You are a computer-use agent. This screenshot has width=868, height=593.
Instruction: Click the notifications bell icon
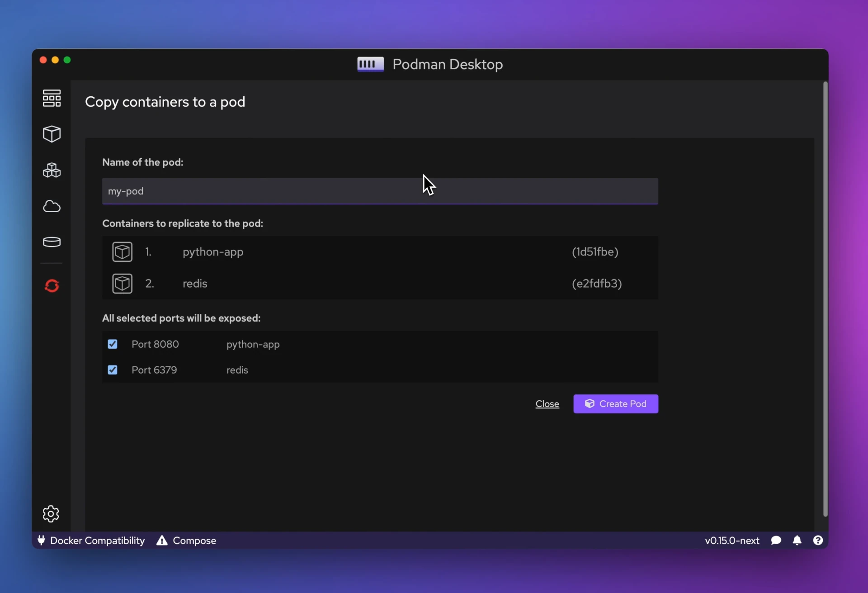[x=797, y=540]
